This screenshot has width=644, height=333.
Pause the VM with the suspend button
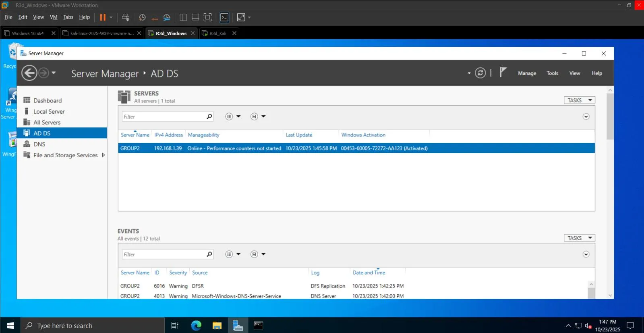point(103,17)
